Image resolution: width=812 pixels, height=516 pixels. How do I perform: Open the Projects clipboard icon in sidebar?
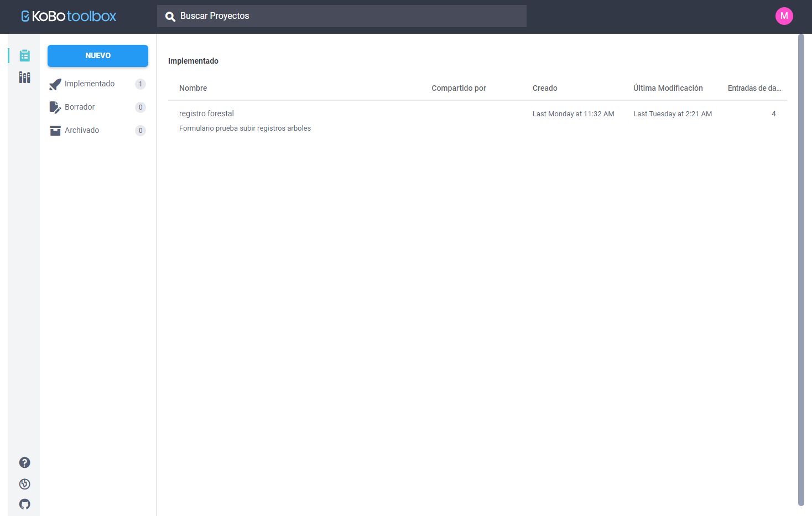click(24, 55)
